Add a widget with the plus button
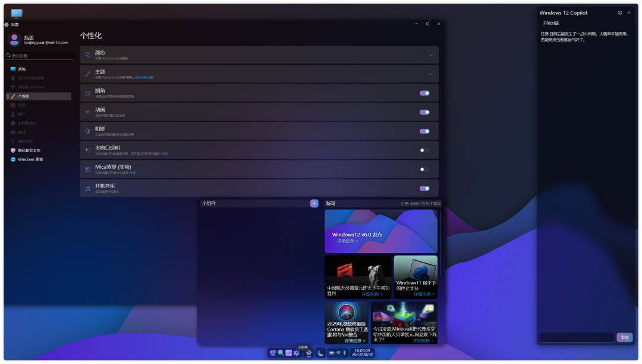The height and width of the screenshot is (364, 642). point(314,203)
